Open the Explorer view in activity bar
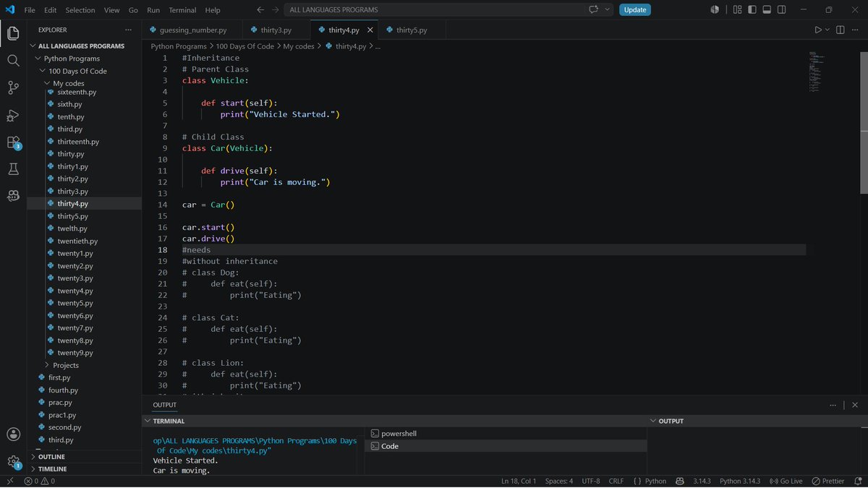The width and height of the screenshot is (868, 488). [13, 33]
